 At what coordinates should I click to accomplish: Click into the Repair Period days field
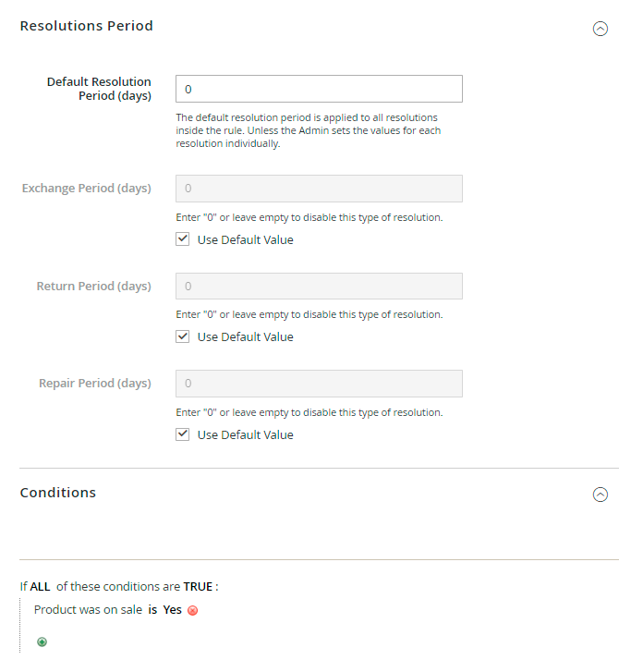click(319, 384)
